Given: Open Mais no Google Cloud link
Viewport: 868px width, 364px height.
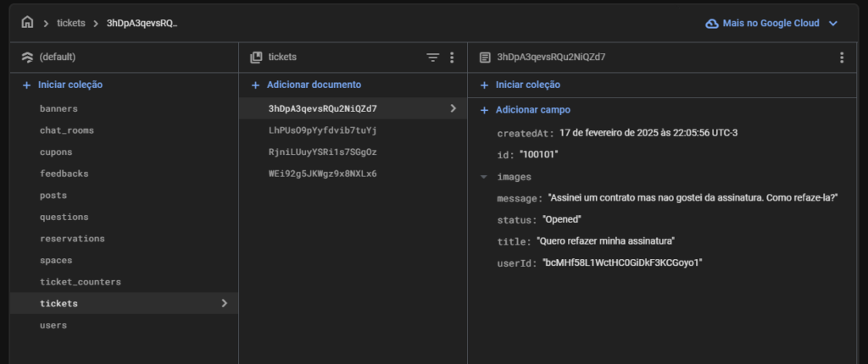Looking at the screenshot, I should coord(771,23).
